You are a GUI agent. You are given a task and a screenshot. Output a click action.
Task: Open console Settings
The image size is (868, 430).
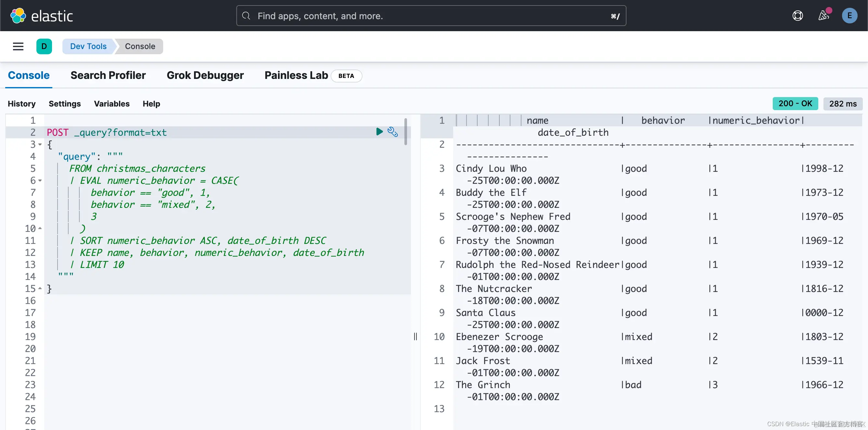point(65,104)
